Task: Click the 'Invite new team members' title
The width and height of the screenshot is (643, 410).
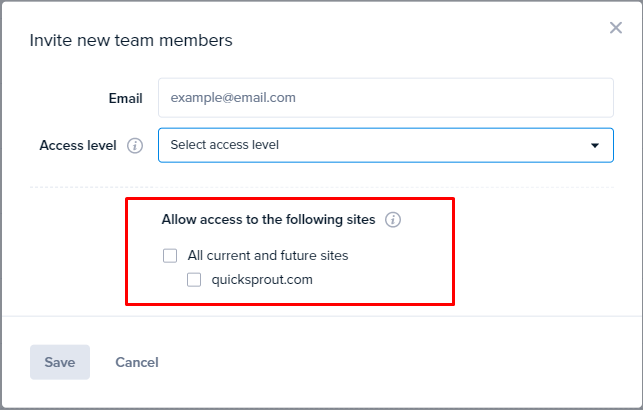Action: [131, 40]
